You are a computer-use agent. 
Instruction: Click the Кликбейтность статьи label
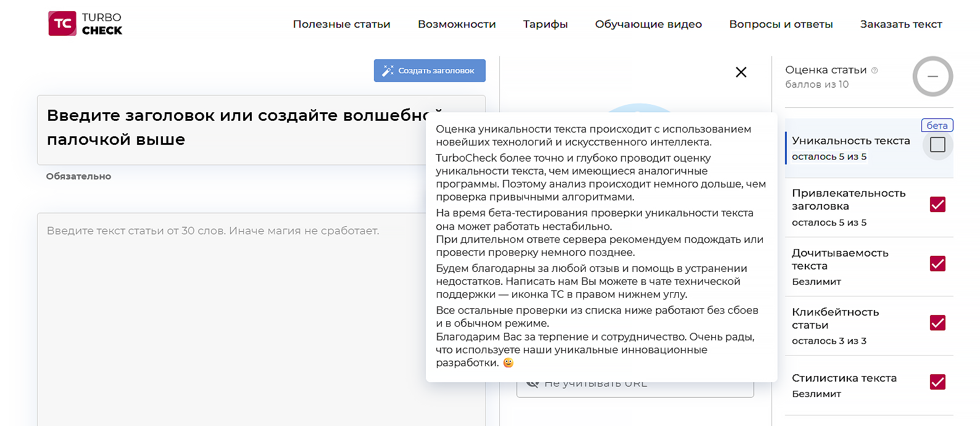pos(835,318)
